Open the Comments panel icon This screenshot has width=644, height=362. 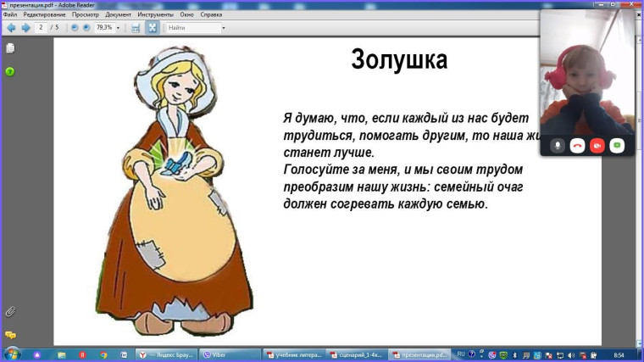click(10, 335)
